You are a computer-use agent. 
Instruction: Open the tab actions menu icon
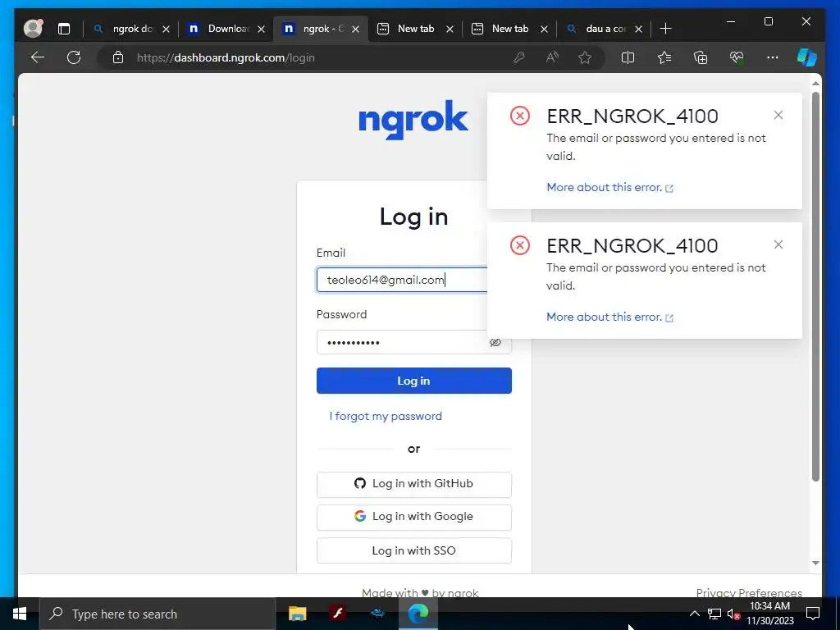point(64,29)
